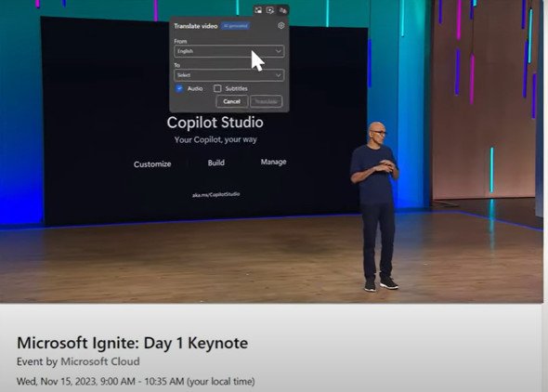This screenshot has width=548, height=392.
Task: Click the Customize text on the stage screen
Action: [152, 163]
